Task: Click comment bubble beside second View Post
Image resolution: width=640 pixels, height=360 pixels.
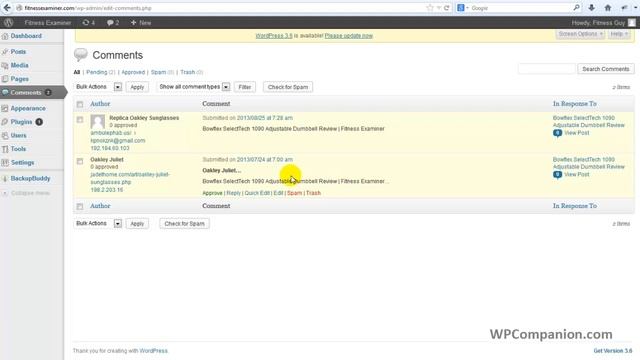Action: pyautogui.click(x=557, y=175)
